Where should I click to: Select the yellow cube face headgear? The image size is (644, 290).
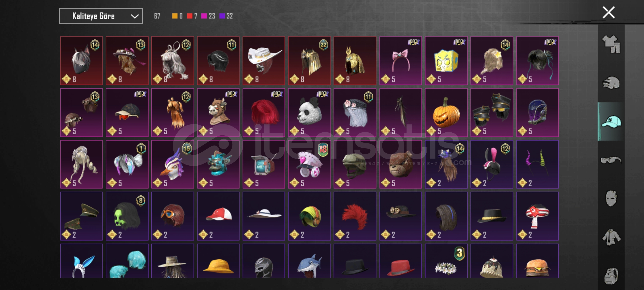pos(446,61)
